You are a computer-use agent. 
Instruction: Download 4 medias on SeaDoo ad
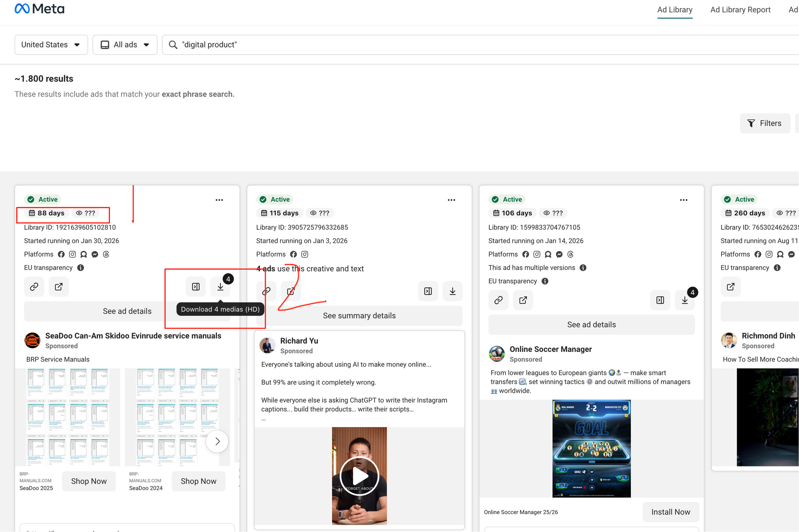[x=220, y=287]
